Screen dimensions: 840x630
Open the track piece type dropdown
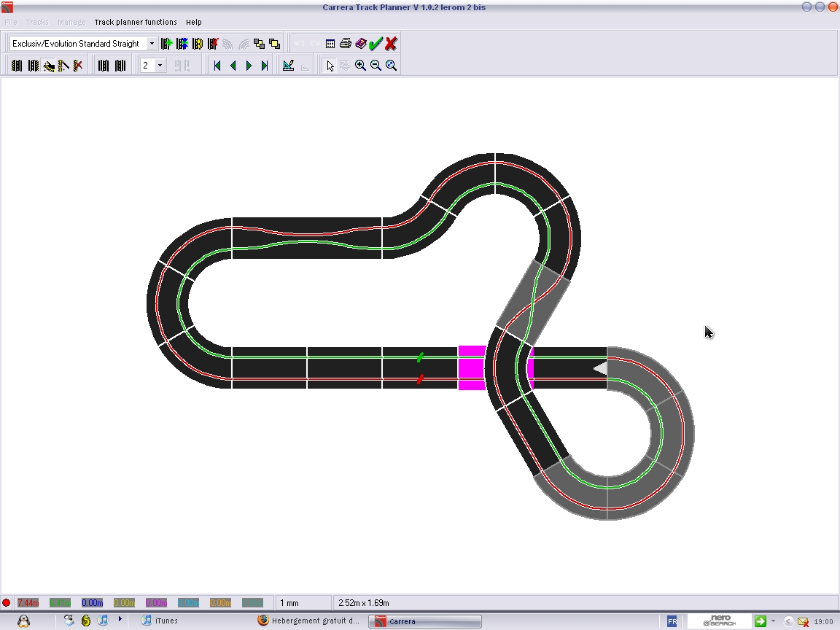tap(152, 44)
